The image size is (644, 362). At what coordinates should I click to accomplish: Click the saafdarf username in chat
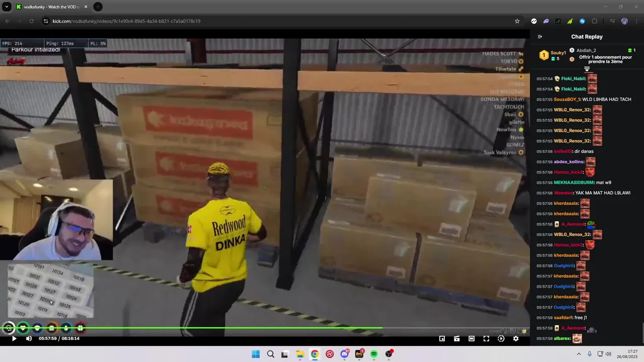pos(563,318)
